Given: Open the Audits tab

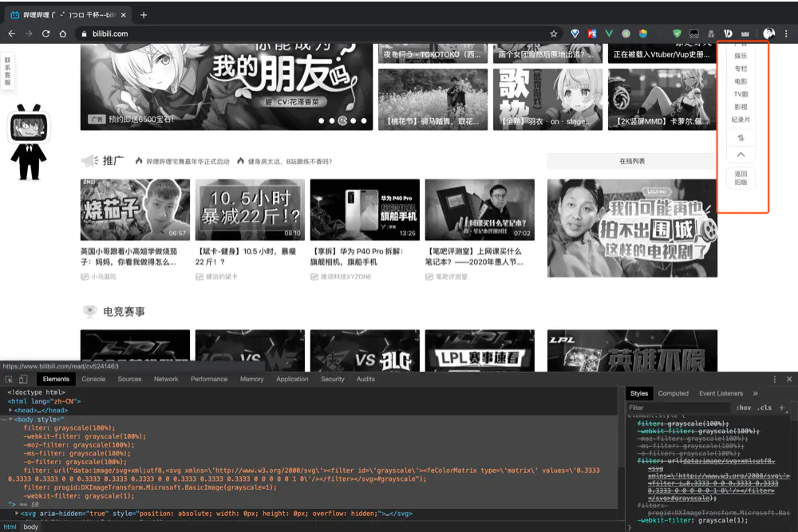Looking at the screenshot, I should [365, 379].
